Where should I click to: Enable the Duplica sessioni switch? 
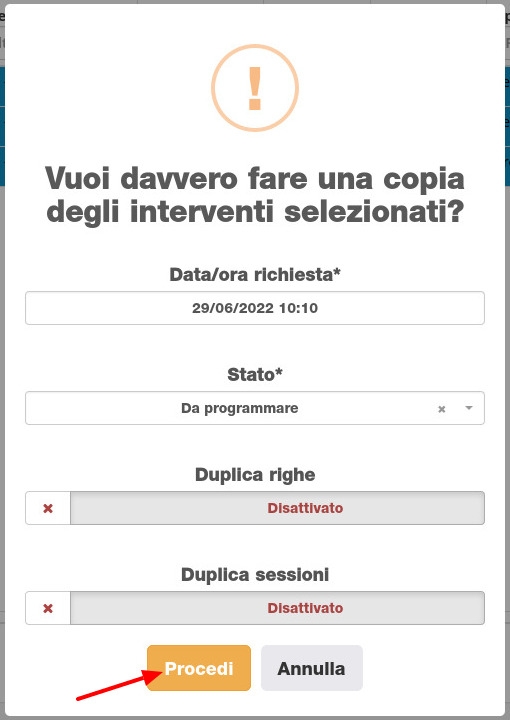255,608
